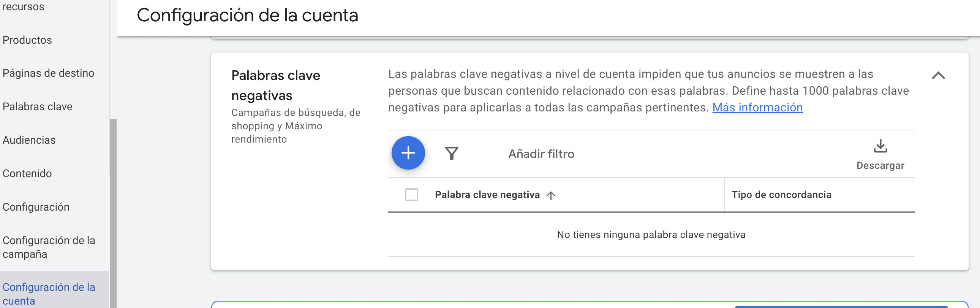This screenshot has width=980, height=308.
Task: Open Configuración de la campaña sidebar item
Action: pyautogui.click(x=49, y=247)
